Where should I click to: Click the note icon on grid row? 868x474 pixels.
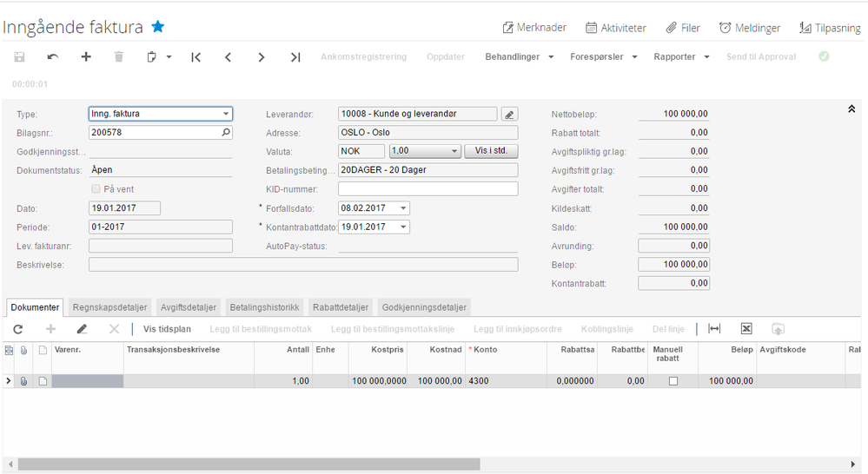[43, 381]
